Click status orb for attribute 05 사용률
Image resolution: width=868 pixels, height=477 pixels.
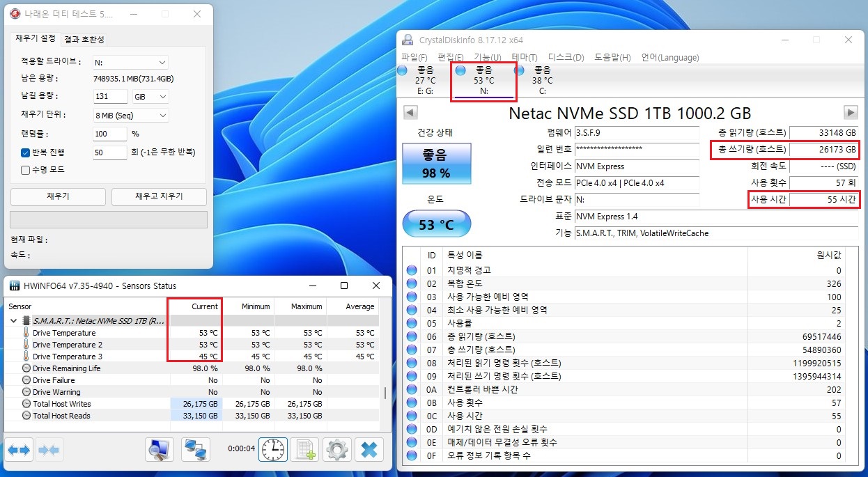coord(412,323)
